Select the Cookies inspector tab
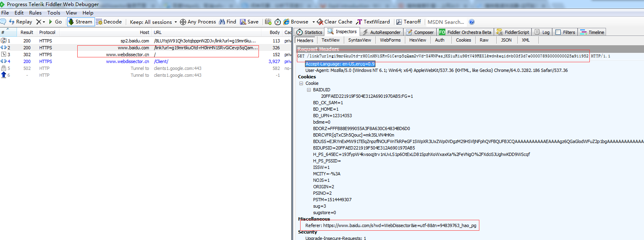Screen dimensions: 644x240 coord(463,40)
